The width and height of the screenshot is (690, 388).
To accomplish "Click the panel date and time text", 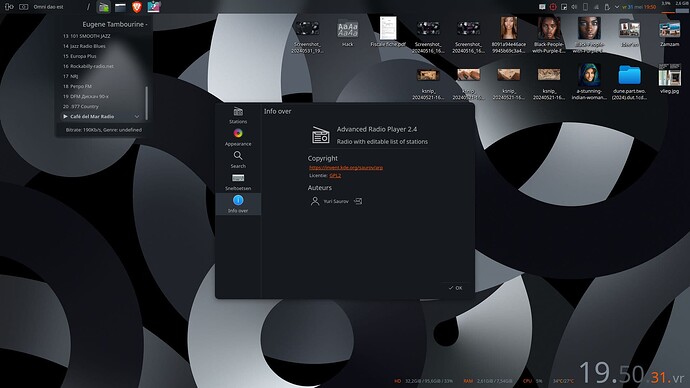I will (639, 7).
